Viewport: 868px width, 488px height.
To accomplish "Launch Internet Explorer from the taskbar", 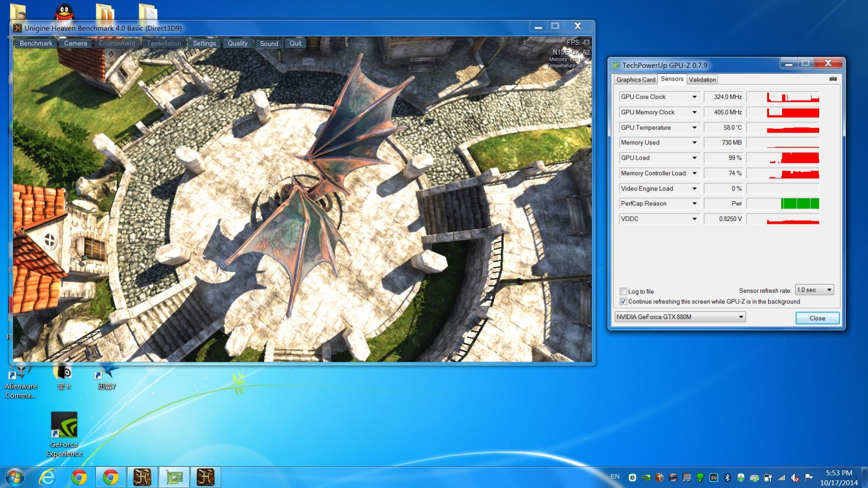I will click(47, 477).
